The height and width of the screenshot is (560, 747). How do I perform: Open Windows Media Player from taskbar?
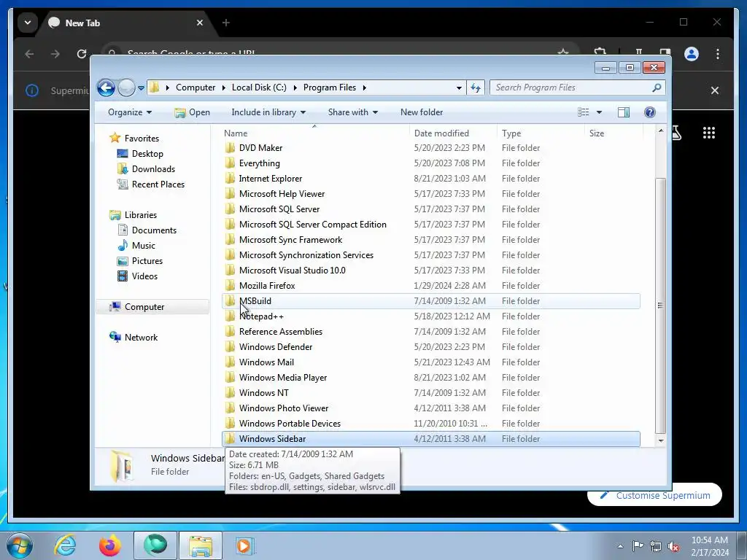pos(245,545)
